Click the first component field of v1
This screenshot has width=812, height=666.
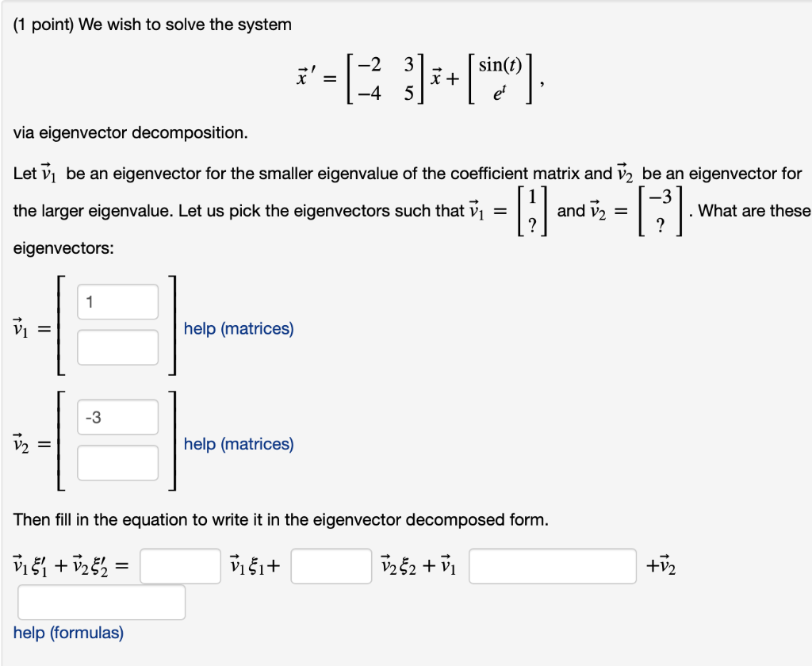pos(117,301)
